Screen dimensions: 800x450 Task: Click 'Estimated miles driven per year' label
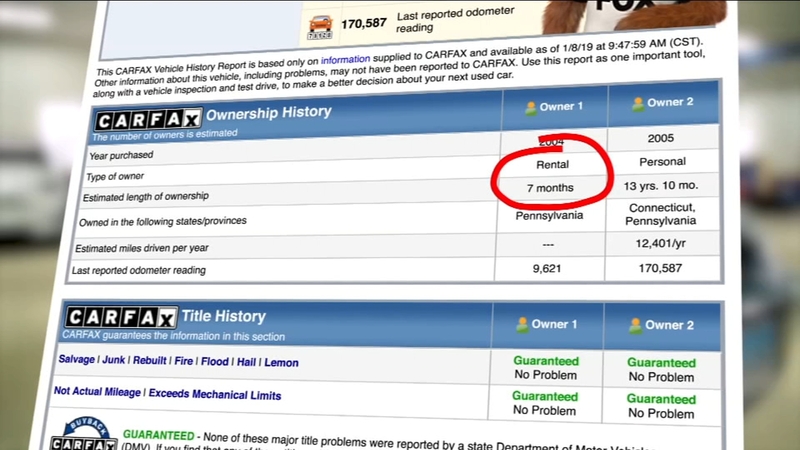click(142, 248)
